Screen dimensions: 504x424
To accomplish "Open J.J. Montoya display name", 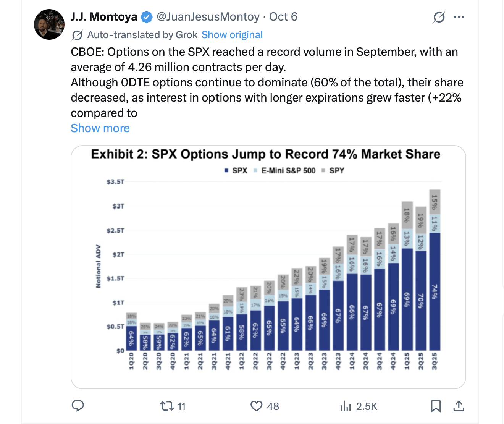I will click(x=104, y=17).
